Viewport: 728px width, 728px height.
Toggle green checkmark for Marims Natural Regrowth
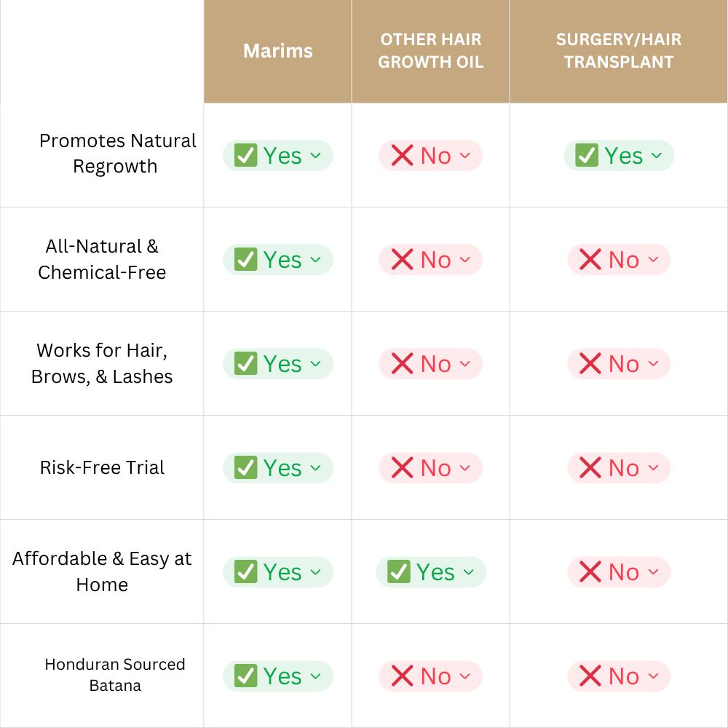246,156
